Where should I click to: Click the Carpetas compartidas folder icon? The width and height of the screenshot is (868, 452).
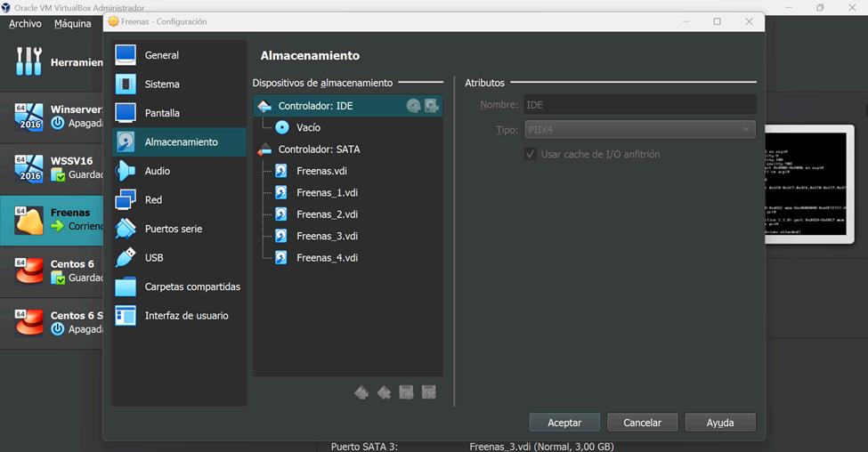pos(126,287)
